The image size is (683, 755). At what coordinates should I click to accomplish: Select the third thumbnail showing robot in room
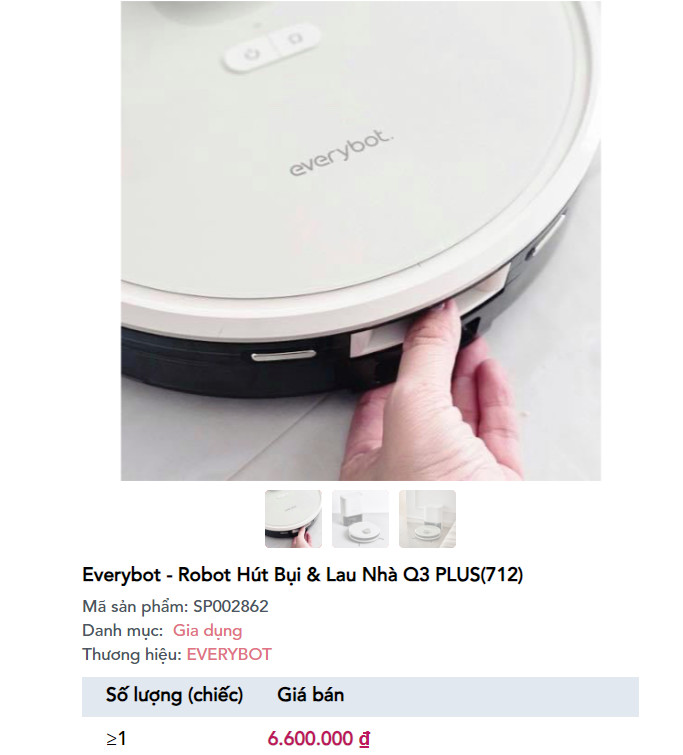427,519
